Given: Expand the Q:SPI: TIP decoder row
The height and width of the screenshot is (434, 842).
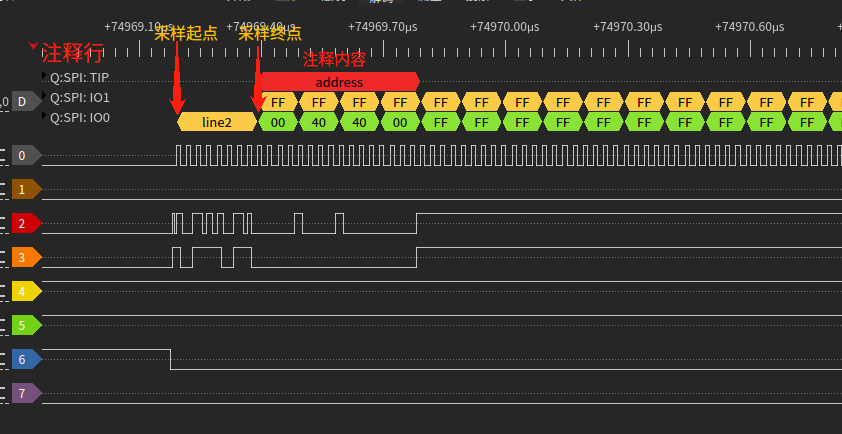Looking at the screenshot, I should click(x=45, y=76).
